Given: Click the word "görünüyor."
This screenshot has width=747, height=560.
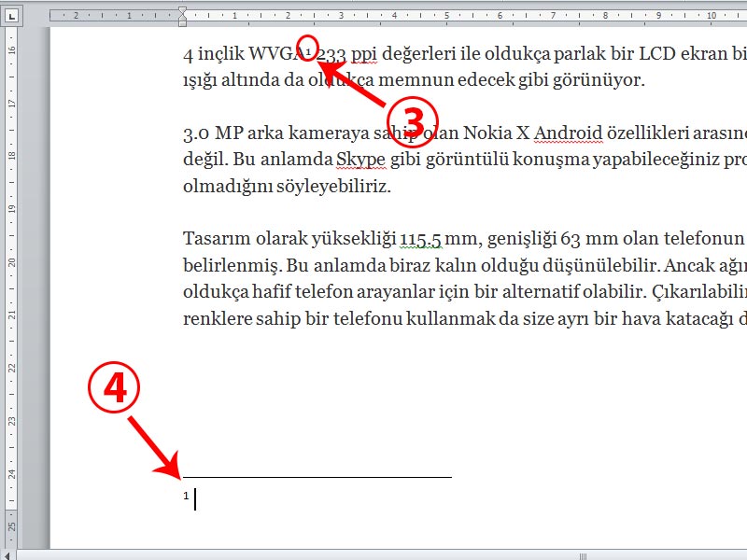Looking at the screenshot, I should click(599, 80).
